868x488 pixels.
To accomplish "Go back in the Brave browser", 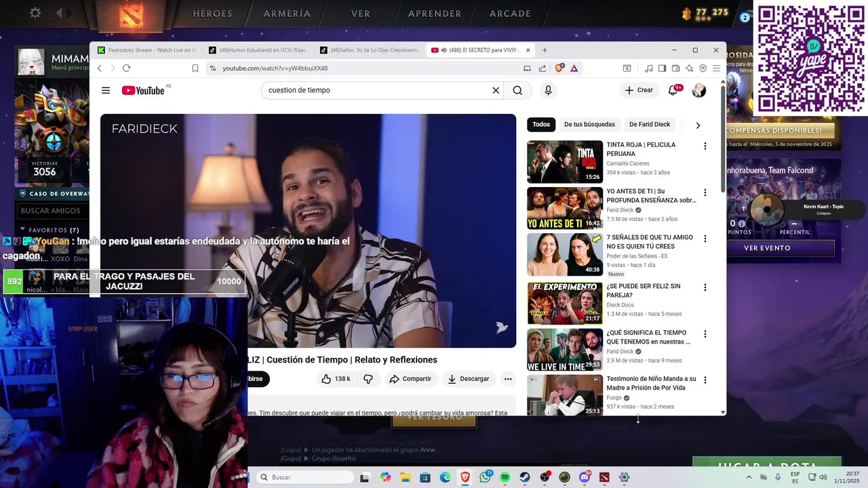I will tap(99, 68).
